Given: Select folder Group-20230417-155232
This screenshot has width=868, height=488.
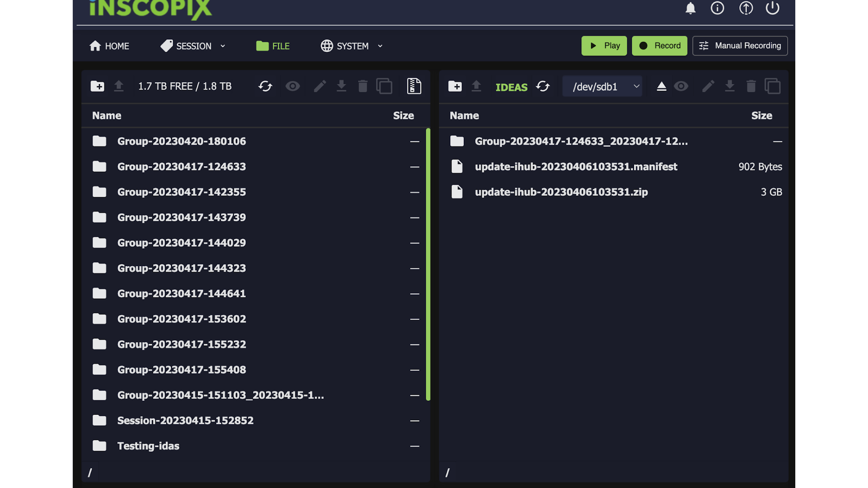Looking at the screenshot, I should [x=256, y=344].
